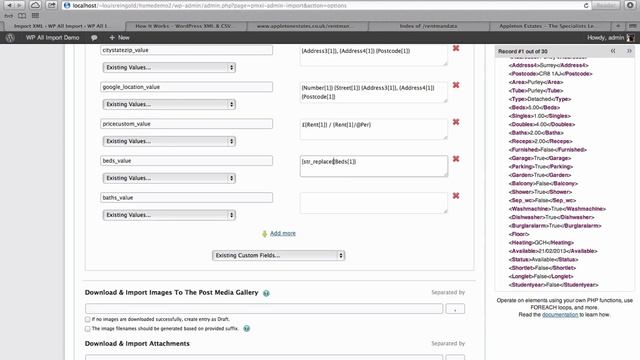Viewport: 640px width, 360px height.
Task: Switch to the Index of /rentmandata tab
Action: coord(428,26)
